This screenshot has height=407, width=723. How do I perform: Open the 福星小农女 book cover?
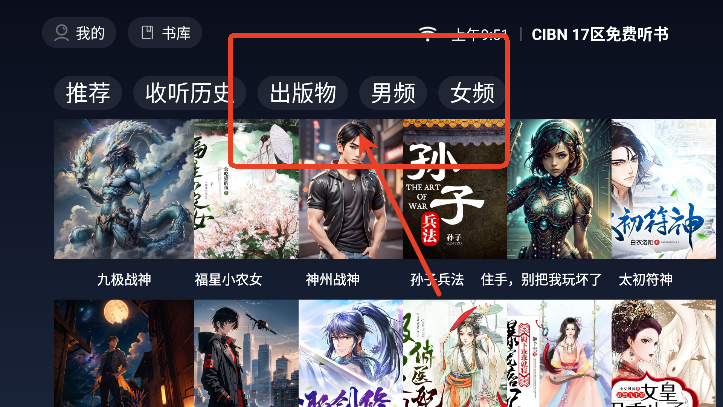247,189
